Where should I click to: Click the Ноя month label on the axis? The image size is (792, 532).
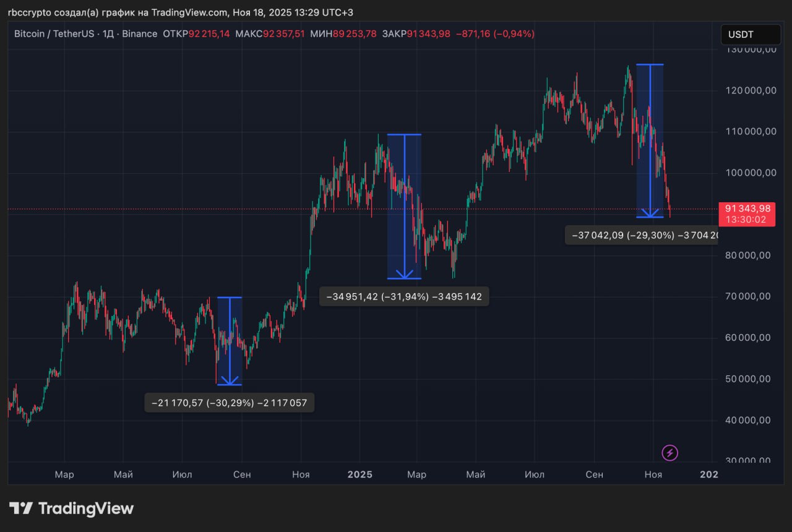tap(653, 474)
